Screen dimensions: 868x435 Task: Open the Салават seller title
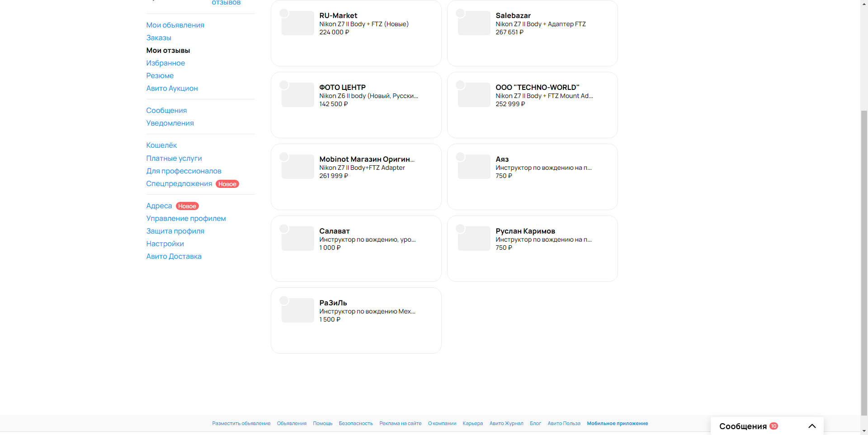point(334,231)
